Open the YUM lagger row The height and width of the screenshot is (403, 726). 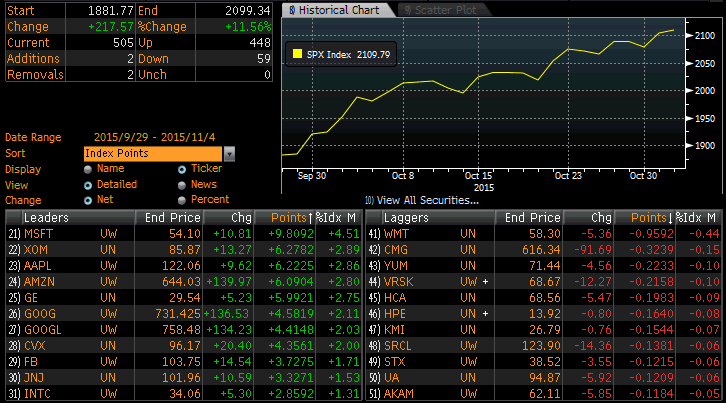point(544,265)
